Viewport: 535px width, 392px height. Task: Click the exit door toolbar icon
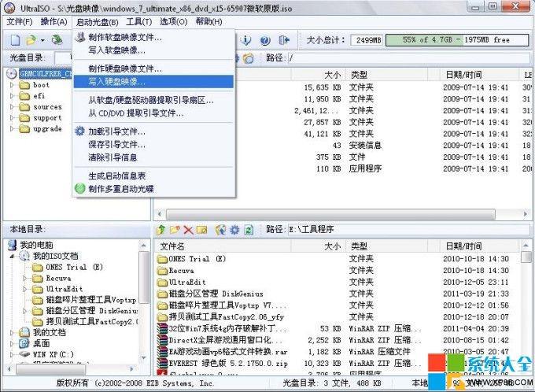[x=284, y=40]
